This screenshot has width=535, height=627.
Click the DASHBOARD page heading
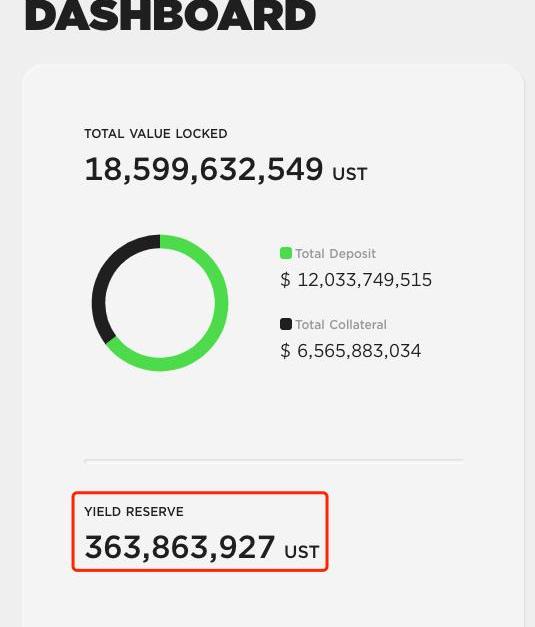click(x=171, y=15)
